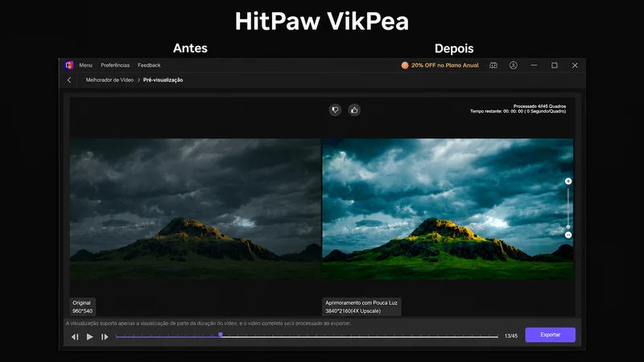Select the Pré-visualização breadcrumb
This screenshot has height=362, width=644.
pyautogui.click(x=163, y=80)
